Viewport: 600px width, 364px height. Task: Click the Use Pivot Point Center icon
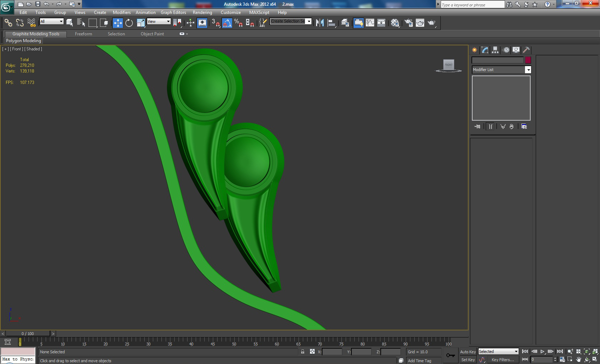(x=177, y=23)
